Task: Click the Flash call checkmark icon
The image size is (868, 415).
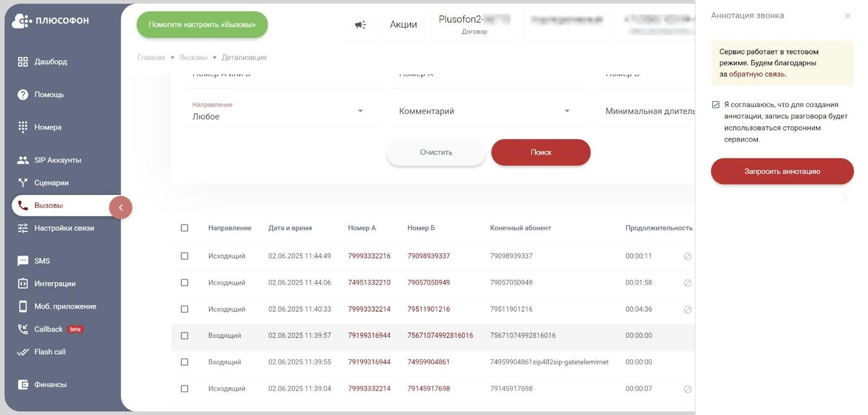Action: (23, 352)
